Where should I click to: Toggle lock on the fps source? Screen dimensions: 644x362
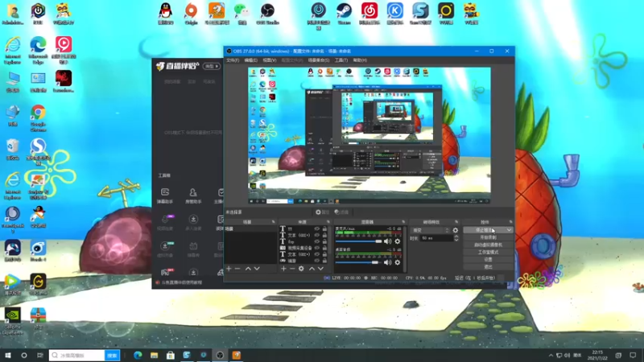pos(324,242)
